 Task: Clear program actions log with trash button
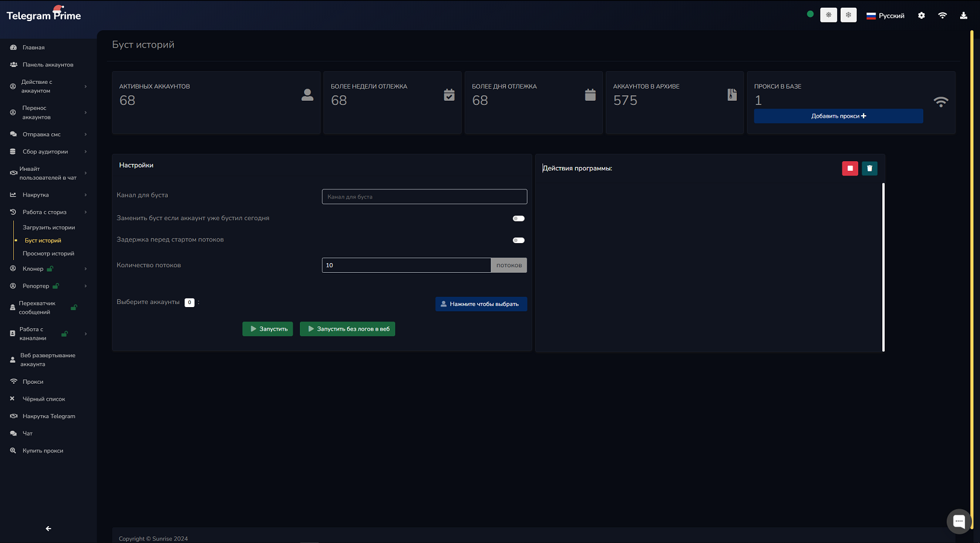(870, 168)
